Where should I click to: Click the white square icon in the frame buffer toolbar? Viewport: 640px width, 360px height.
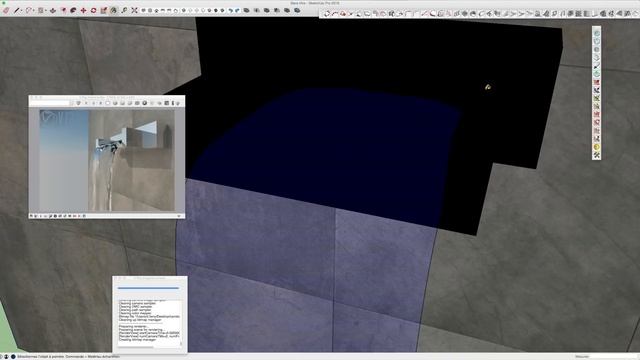(108, 103)
